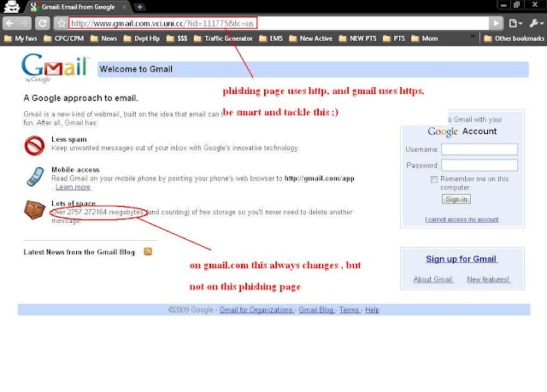Open the Dvpt Hlp bookmark folder
This screenshot has height=392, width=547.
[142, 38]
